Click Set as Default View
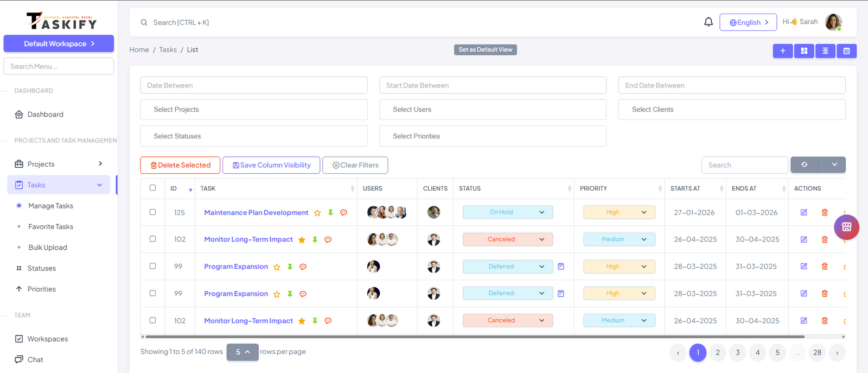Image resolution: width=868 pixels, height=373 pixels. (486, 50)
